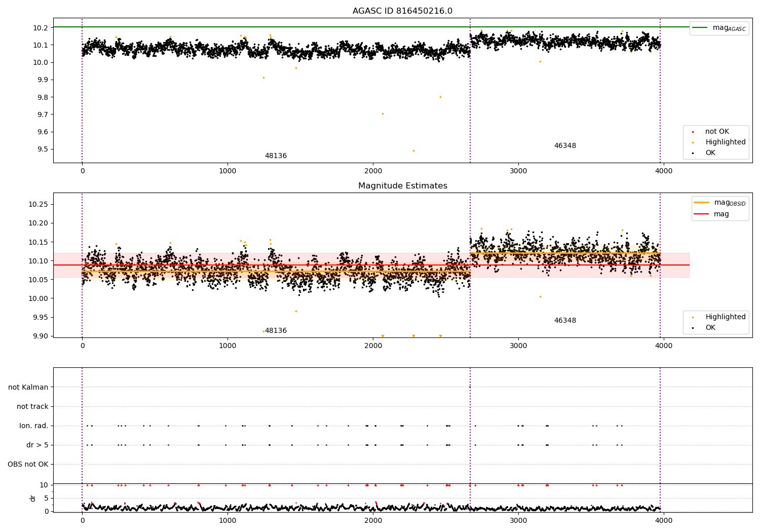This screenshot has height=532, width=760.
Task: Click the '10.2' y-axis tick of top panel
Action: [42, 27]
